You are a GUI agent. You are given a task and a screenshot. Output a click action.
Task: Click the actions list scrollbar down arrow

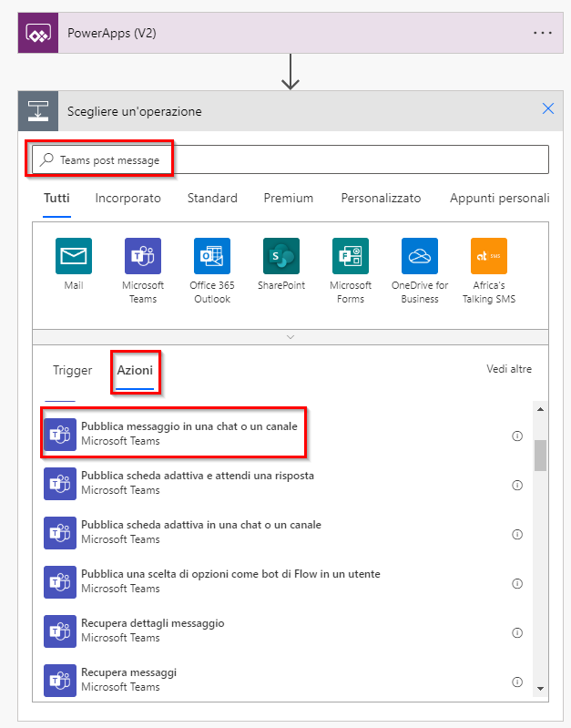click(540, 689)
